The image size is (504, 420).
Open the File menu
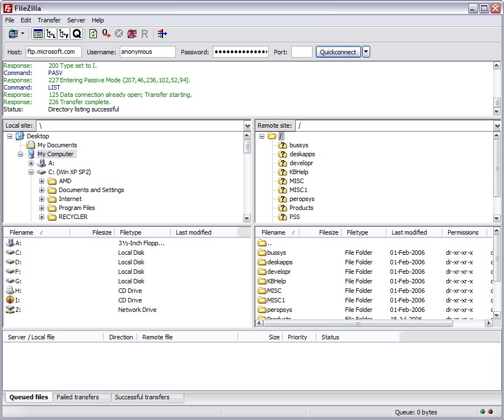click(10, 20)
